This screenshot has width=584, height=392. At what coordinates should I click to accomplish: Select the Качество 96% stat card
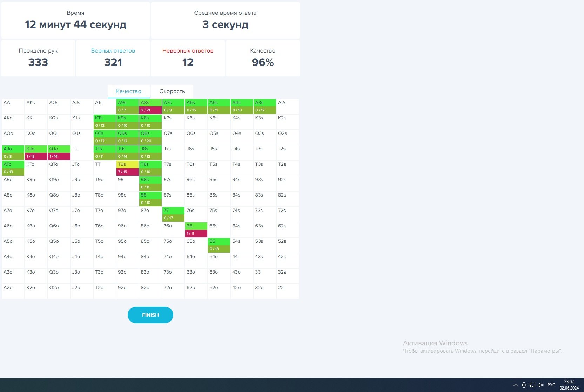263,58
